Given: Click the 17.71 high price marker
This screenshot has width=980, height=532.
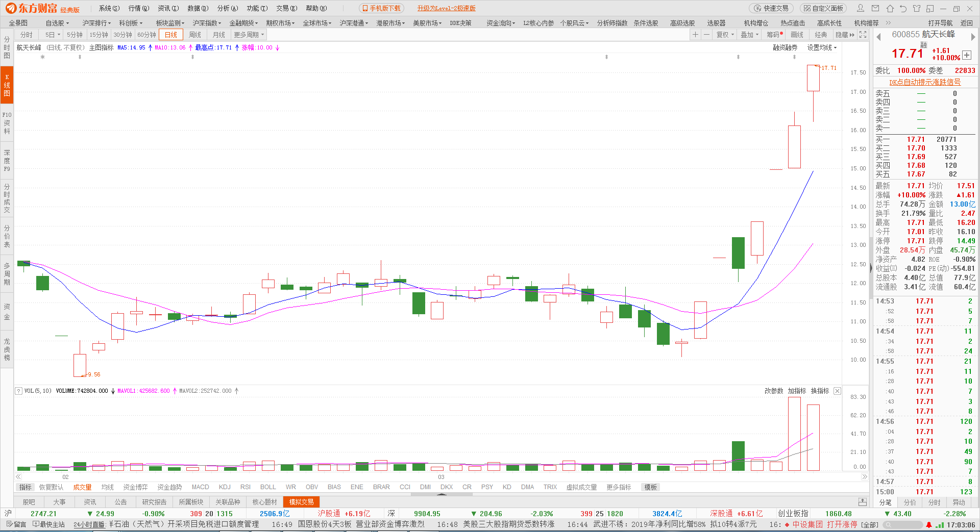Looking at the screenshot, I should 829,68.
